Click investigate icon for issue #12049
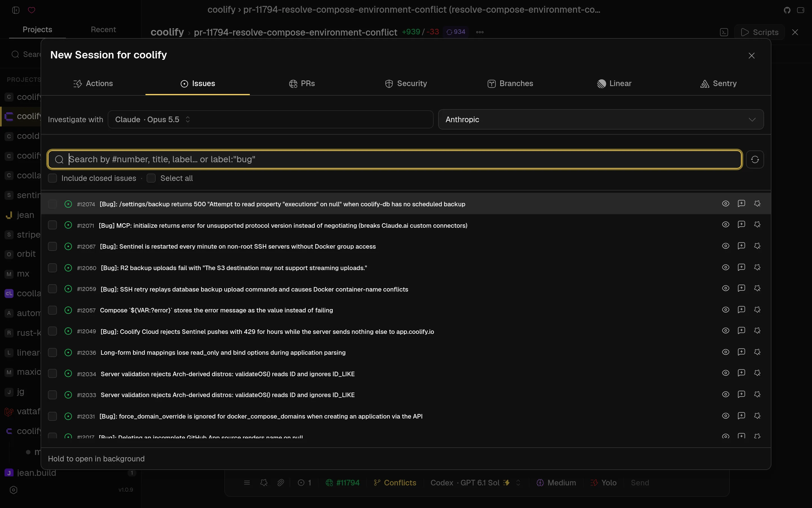This screenshot has height=508, width=812. (x=757, y=330)
